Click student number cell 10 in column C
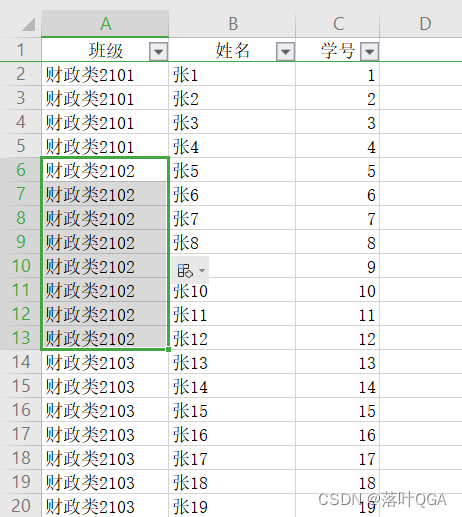The width and height of the screenshot is (462, 517). (x=338, y=290)
